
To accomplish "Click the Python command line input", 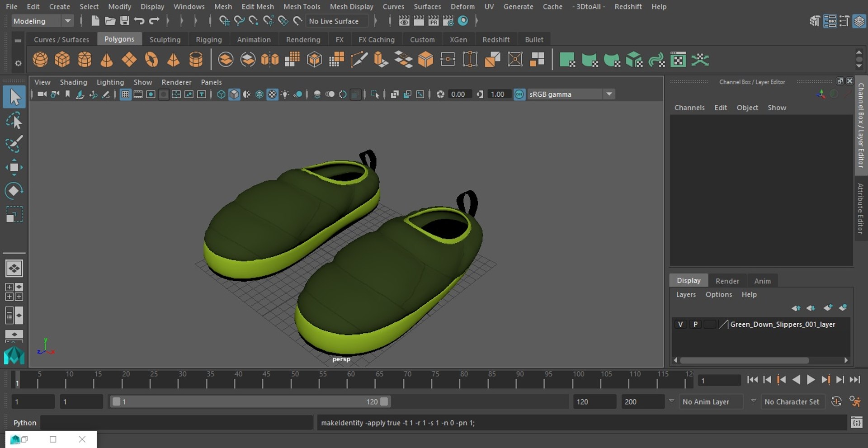I will click(x=177, y=423).
